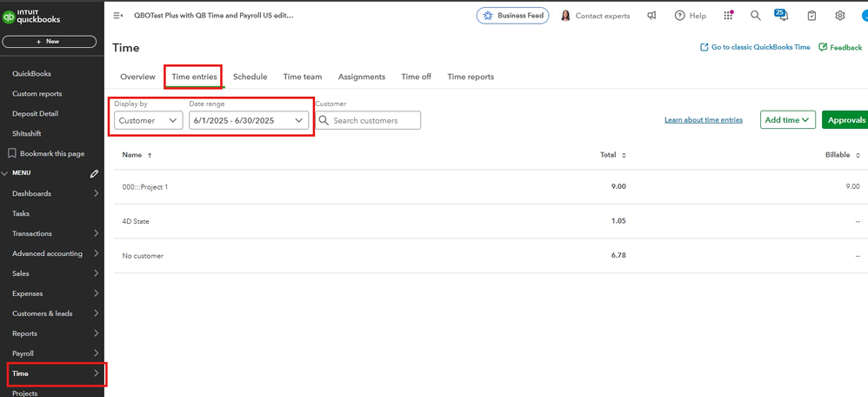Image resolution: width=868 pixels, height=397 pixels.
Task: Click the Help question mark icon
Action: (x=679, y=16)
